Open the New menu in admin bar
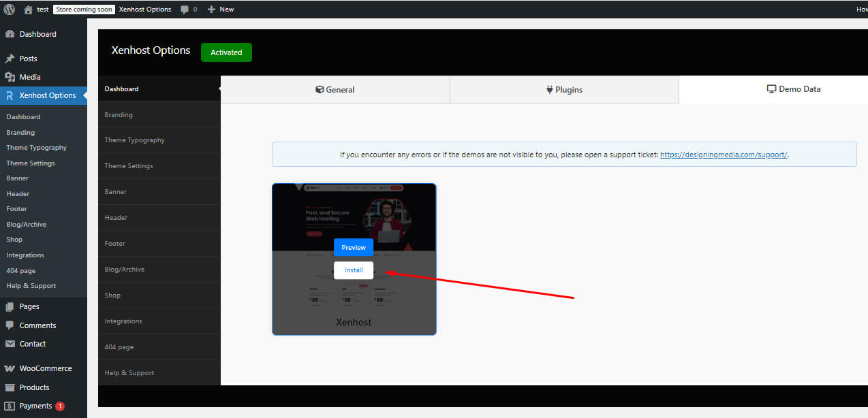The height and width of the screenshot is (418, 868). tap(221, 10)
